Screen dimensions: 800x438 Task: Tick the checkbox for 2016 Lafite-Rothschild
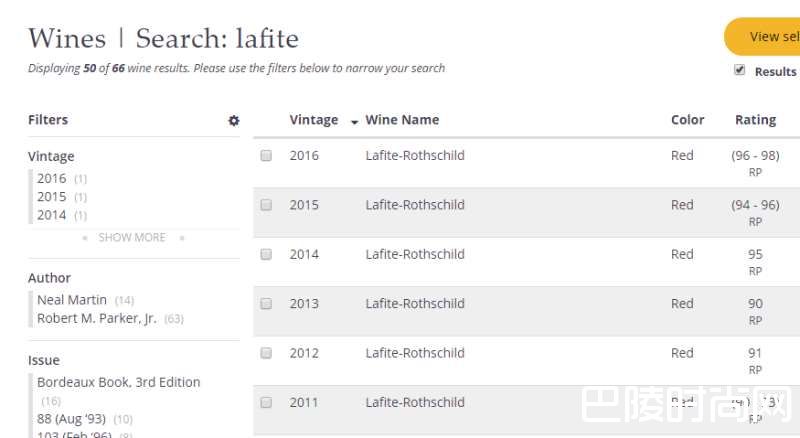coord(266,156)
